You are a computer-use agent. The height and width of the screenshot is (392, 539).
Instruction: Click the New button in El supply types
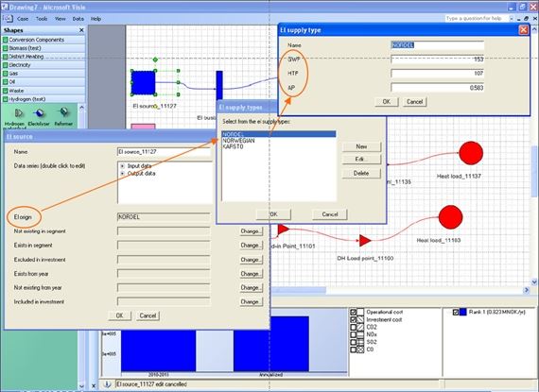tap(361, 146)
